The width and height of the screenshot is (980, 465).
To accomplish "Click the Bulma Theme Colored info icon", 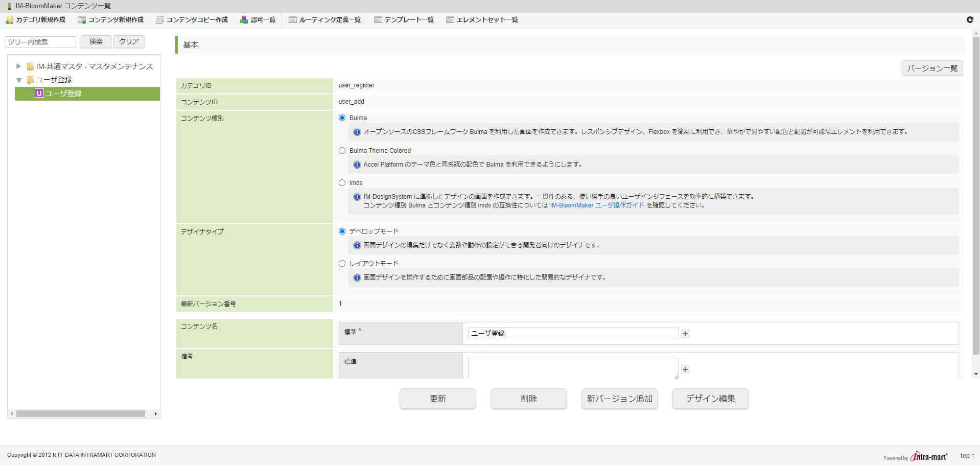I will point(357,165).
